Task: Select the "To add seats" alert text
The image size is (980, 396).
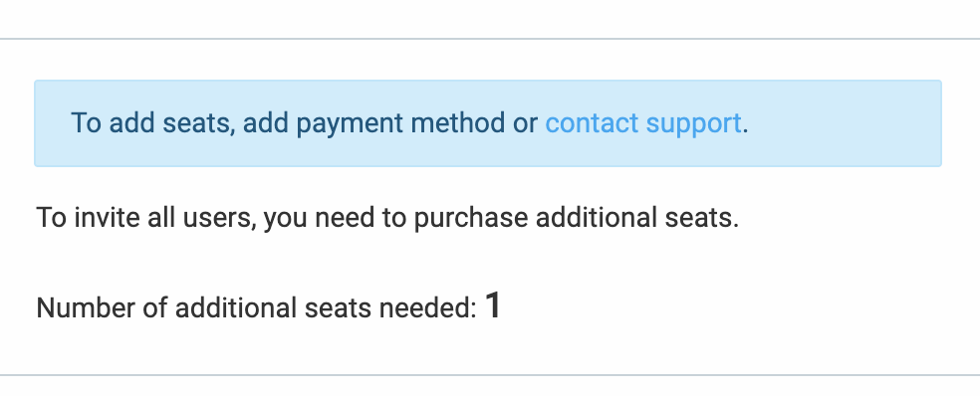Action: tap(409, 123)
